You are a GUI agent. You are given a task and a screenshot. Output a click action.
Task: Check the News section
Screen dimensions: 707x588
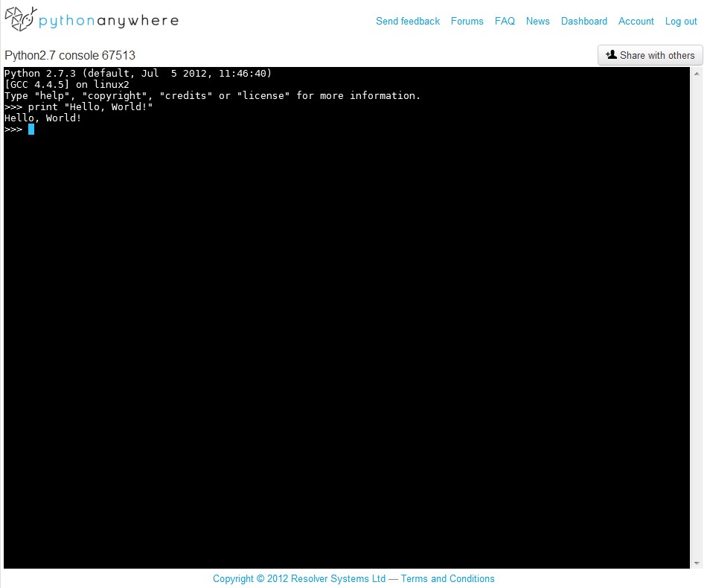click(x=537, y=22)
